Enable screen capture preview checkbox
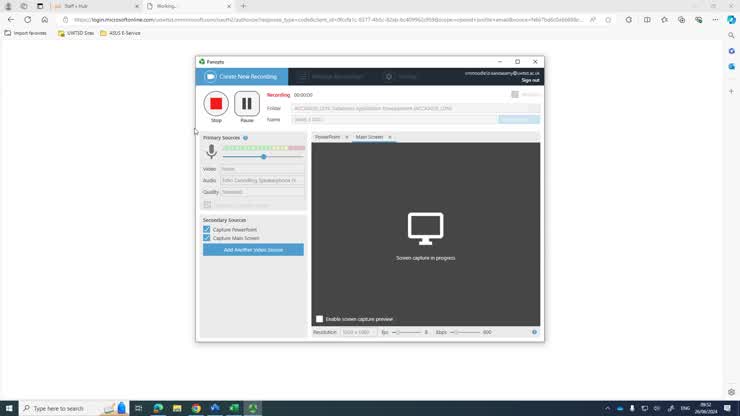The image size is (740, 416). 320,319
